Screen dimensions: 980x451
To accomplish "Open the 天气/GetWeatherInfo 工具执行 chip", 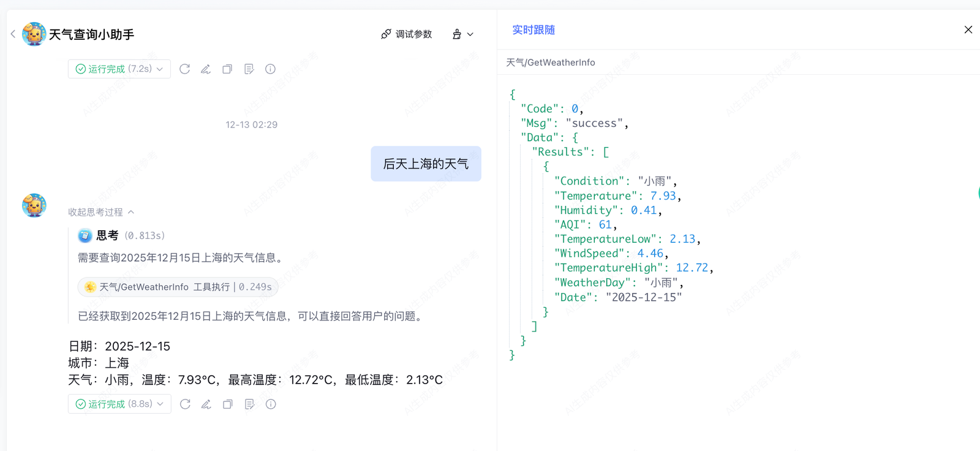I will point(178,287).
